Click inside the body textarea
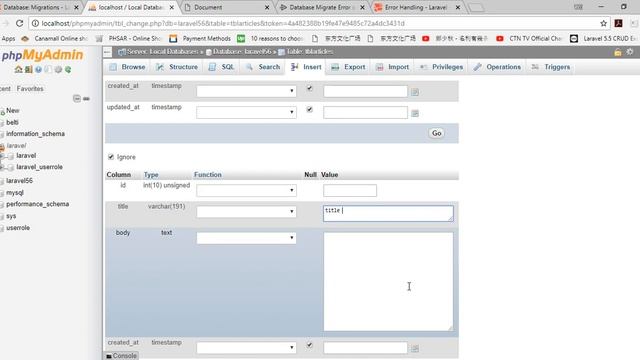This screenshot has height=360, width=640. pos(388,282)
